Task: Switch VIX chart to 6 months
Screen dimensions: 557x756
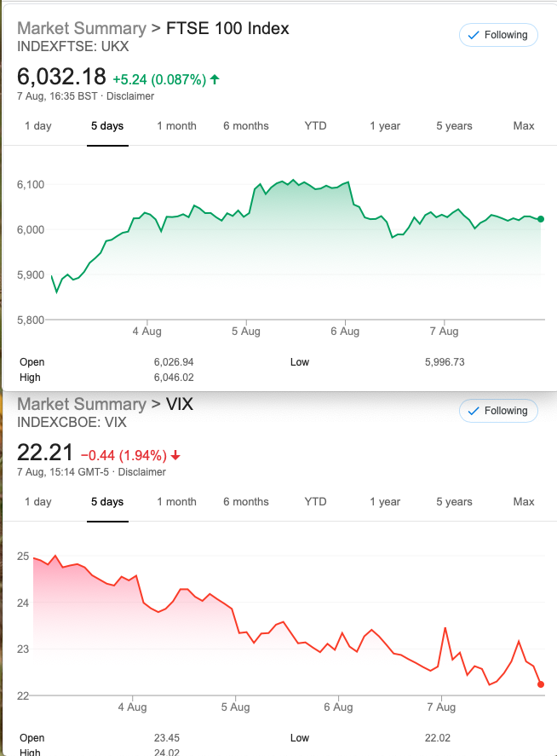Action: (x=246, y=502)
